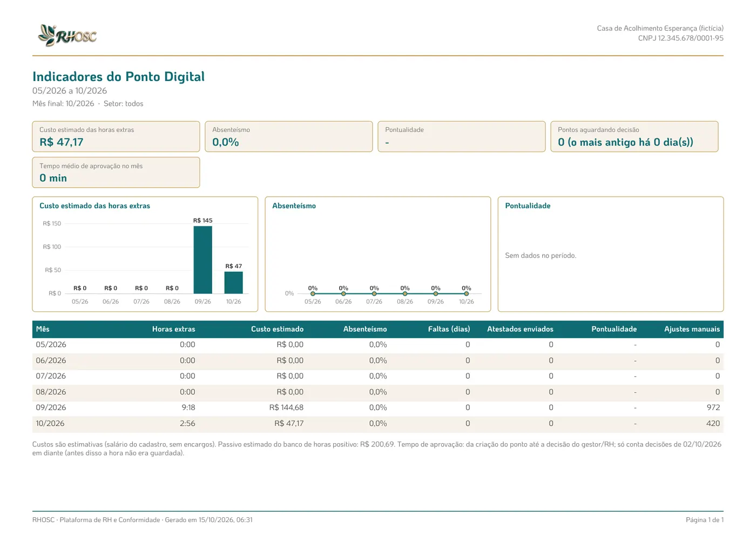Click the "R$ 144,68" cost cell
Image resolution: width=756 pixels, height=535 pixels.
point(286,407)
